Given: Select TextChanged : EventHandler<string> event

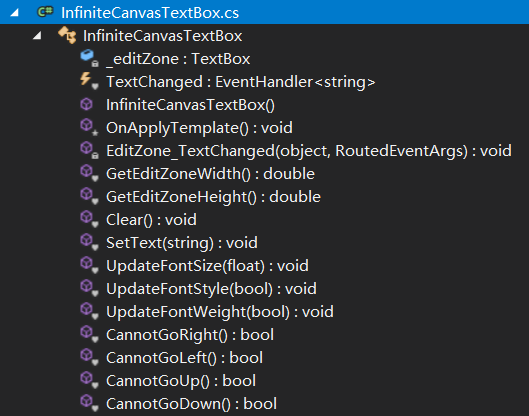Looking at the screenshot, I should click(x=241, y=82).
